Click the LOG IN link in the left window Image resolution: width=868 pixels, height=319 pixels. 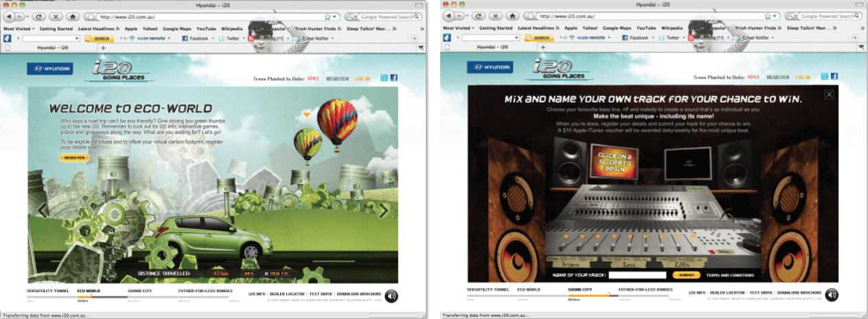pos(362,78)
